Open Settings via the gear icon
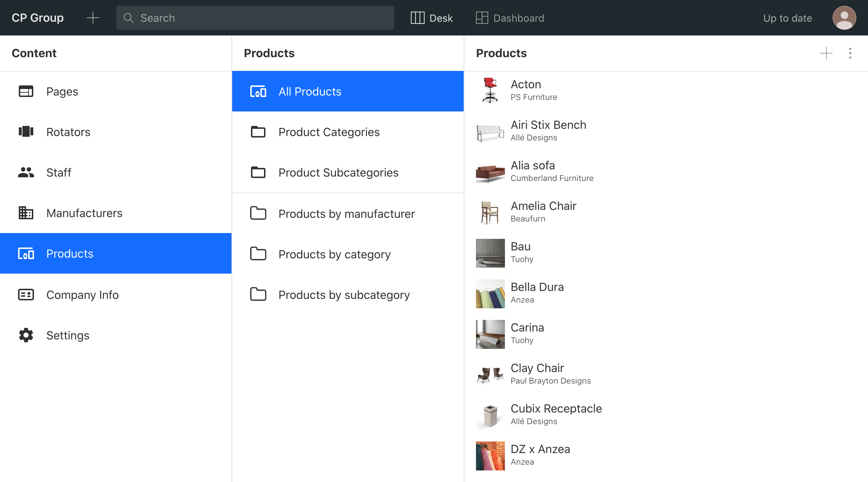 26,335
